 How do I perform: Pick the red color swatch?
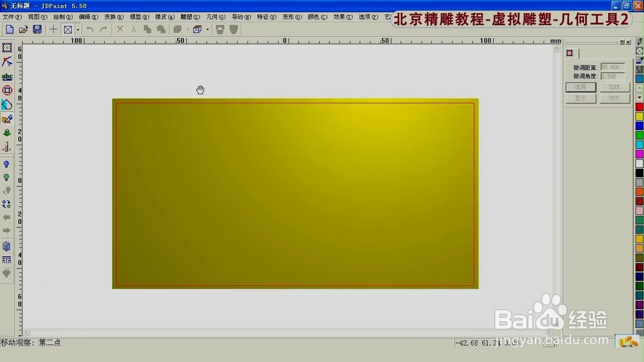tap(639, 107)
